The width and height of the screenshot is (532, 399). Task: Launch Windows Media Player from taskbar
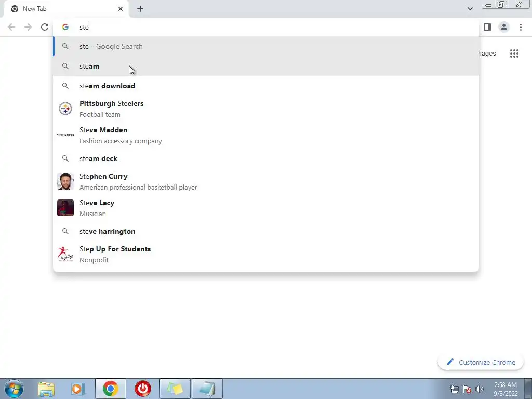pyautogui.click(x=78, y=389)
